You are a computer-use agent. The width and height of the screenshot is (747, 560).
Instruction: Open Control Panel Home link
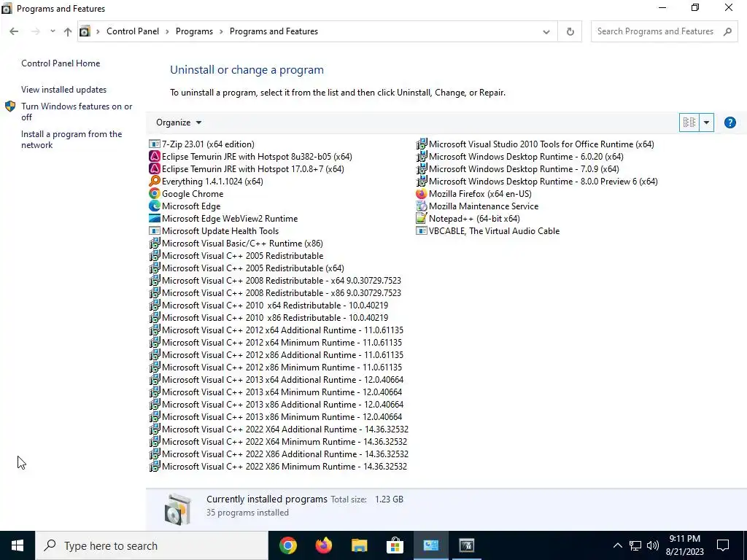(x=61, y=63)
